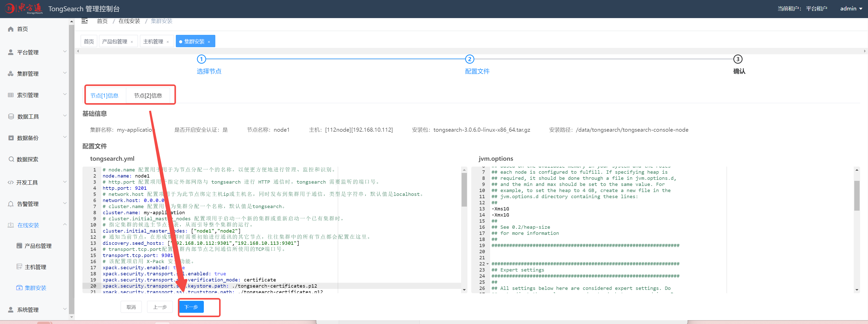Click the 上一步 button
868x324 pixels.
point(160,307)
